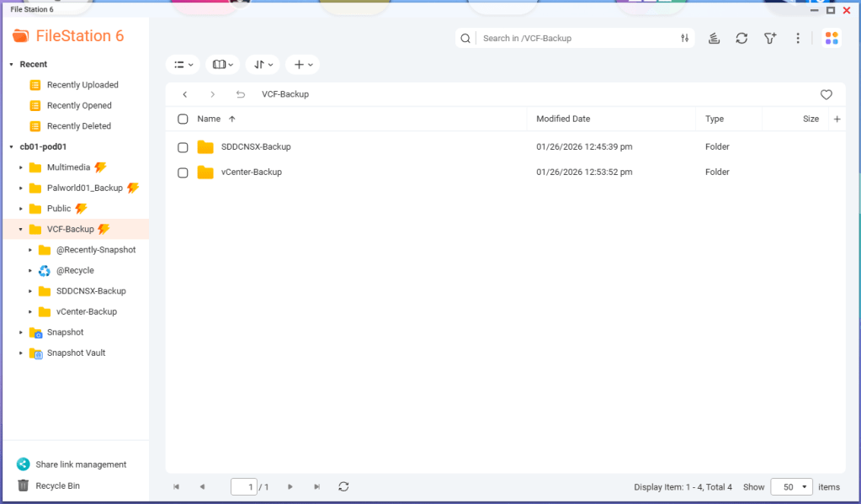Select the Snapshot Vault tree item
The image size is (861, 504).
76,353
